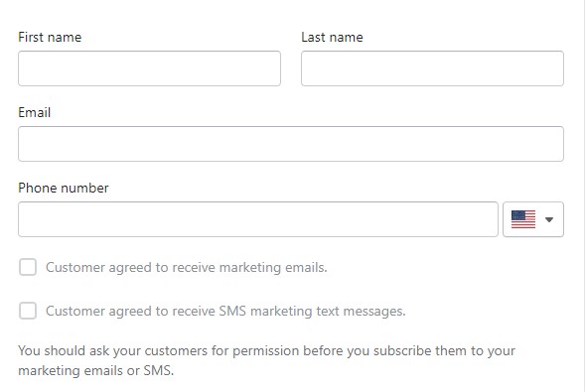Enable the marketing emails consent checkbox
The width and height of the screenshot is (585, 392).
click(x=28, y=267)
